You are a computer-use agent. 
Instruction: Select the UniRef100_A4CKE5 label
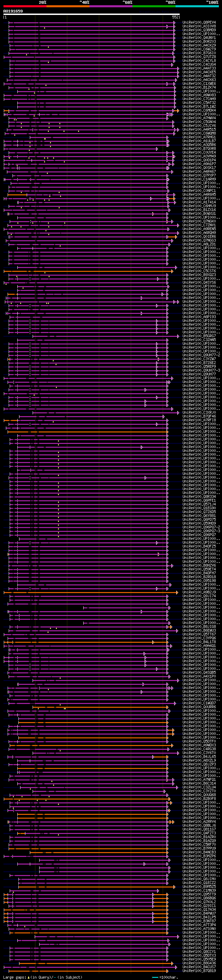point(199,72)
